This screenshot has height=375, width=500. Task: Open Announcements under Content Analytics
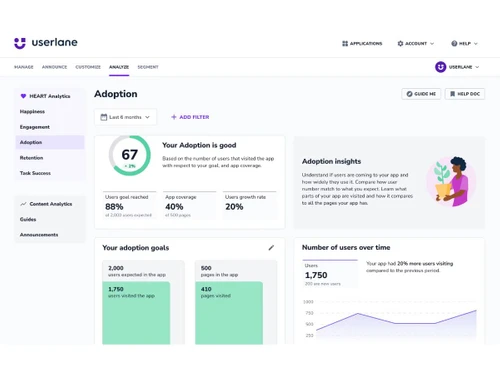tap(50, 235)
